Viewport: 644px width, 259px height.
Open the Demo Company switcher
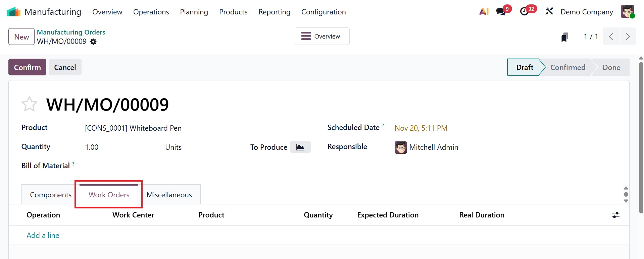click(586, 12)
